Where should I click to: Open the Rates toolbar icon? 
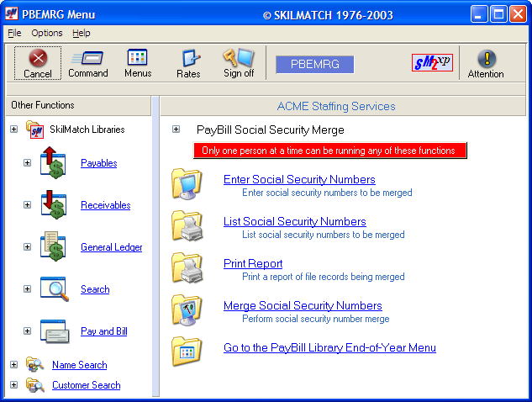(191, 58)
